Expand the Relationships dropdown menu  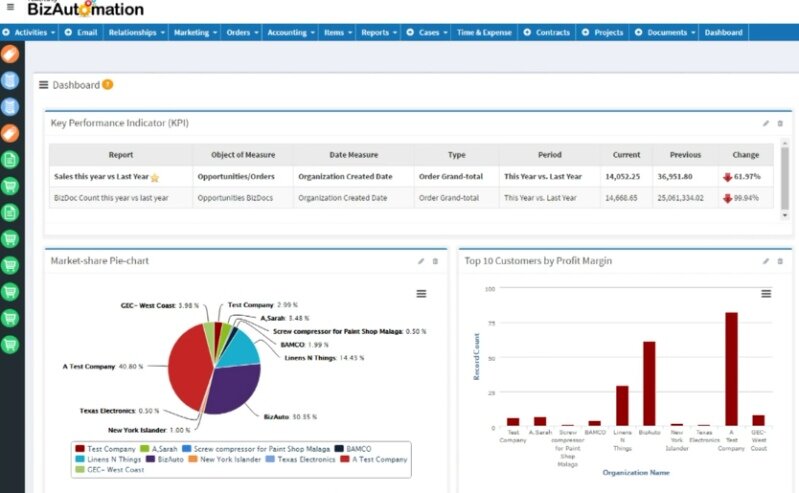click(136, 32)
